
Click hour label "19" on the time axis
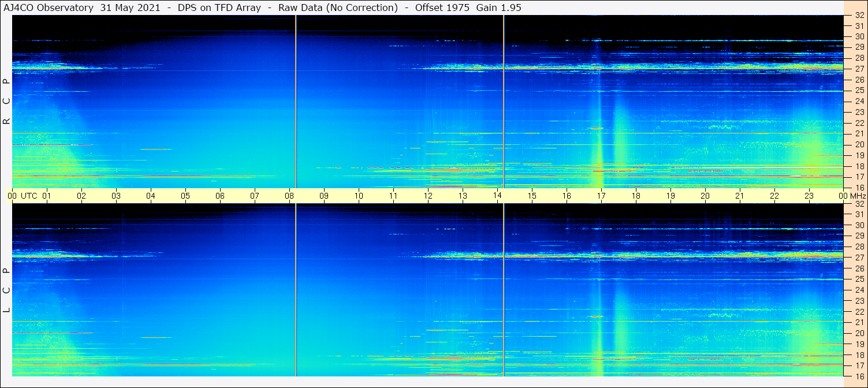tap(670, 196)
